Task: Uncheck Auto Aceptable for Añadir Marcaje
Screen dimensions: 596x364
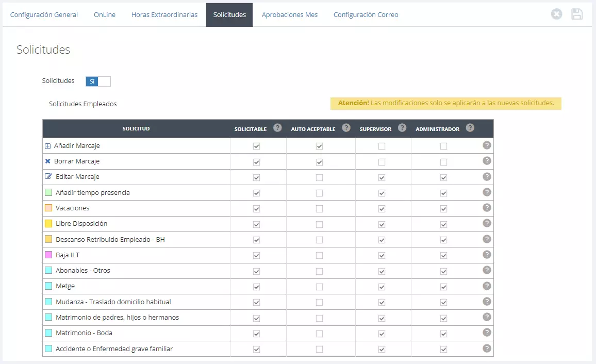Action: [319, 146]
